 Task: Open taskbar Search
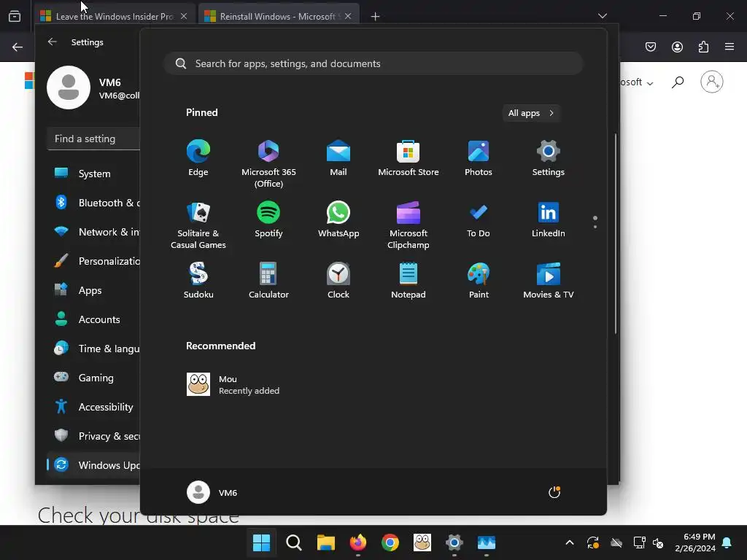(x=293, y=542)
